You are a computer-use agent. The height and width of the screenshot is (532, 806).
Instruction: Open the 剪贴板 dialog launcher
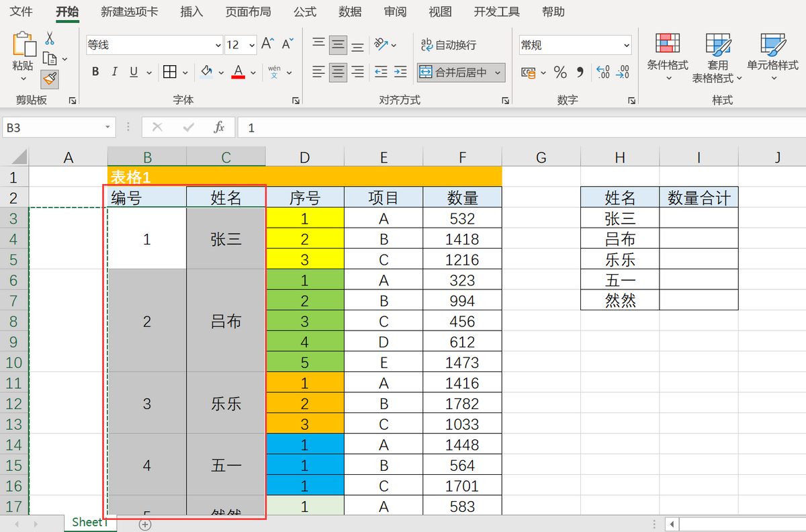pyautogui.click(x=73, y=100)
